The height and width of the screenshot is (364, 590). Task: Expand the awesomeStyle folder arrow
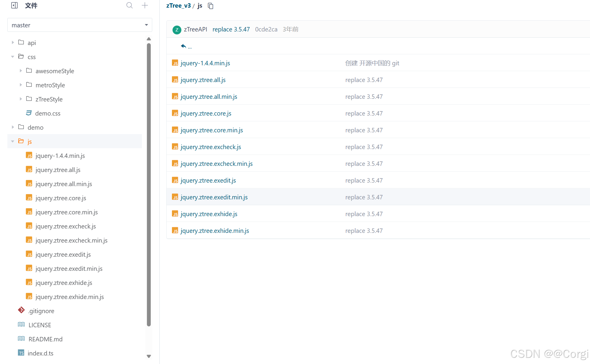tap(21, 71)
